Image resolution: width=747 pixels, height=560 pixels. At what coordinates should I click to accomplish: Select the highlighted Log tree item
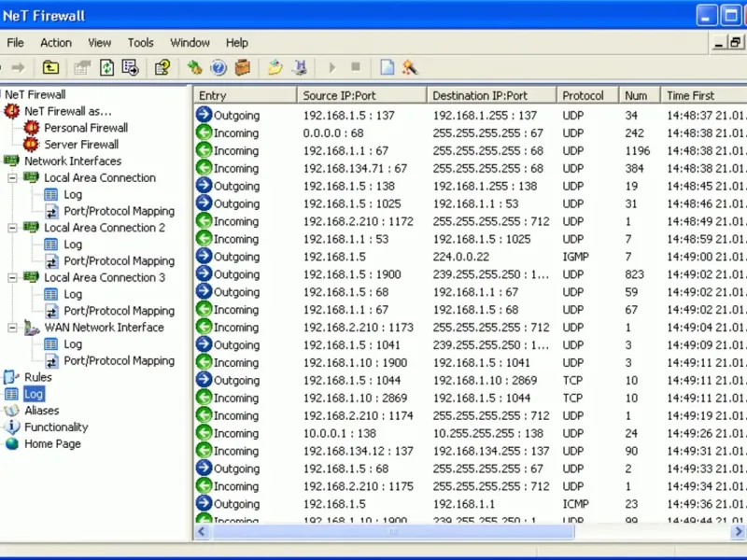(34, 394)
